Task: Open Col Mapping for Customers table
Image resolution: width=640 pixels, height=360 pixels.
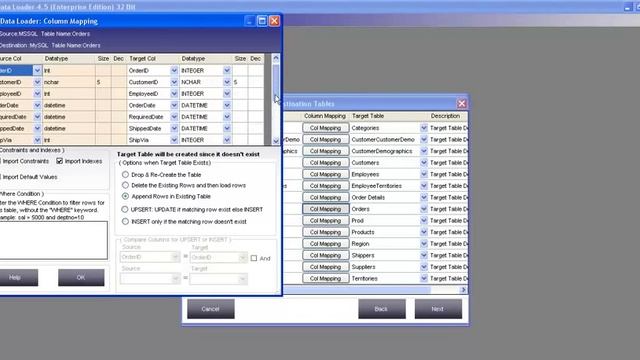Action: (x=325, y=162)
